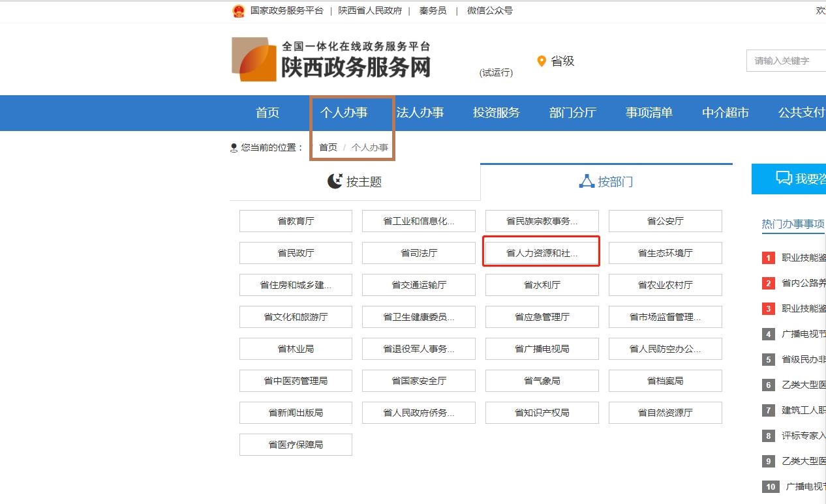
Task: Select the 省医疗保障局 department button
Action: (x=296, y=445)
